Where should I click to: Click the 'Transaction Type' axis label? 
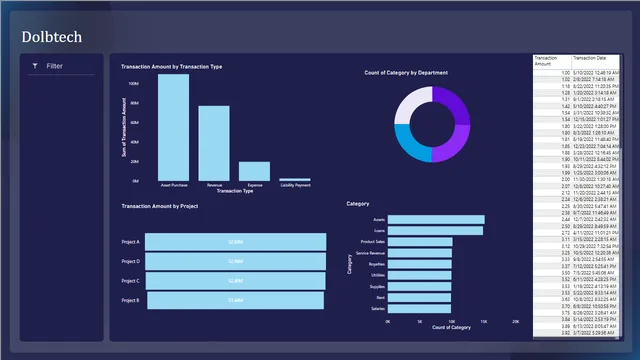(x=235, y=191)
